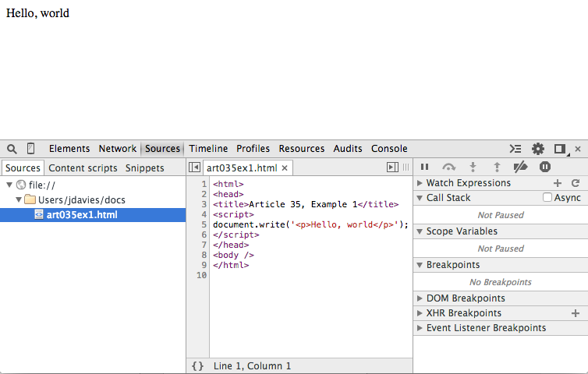Open the Audits panel
The width and height of the screenshot is (588, 374).
pos(348,149)
